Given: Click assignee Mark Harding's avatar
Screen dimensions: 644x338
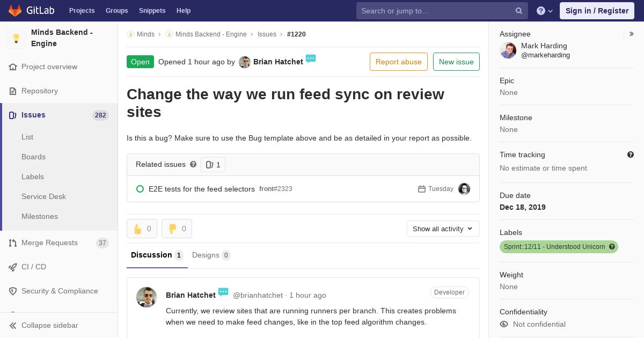Looking at the screenshot, I should [508, 50].
